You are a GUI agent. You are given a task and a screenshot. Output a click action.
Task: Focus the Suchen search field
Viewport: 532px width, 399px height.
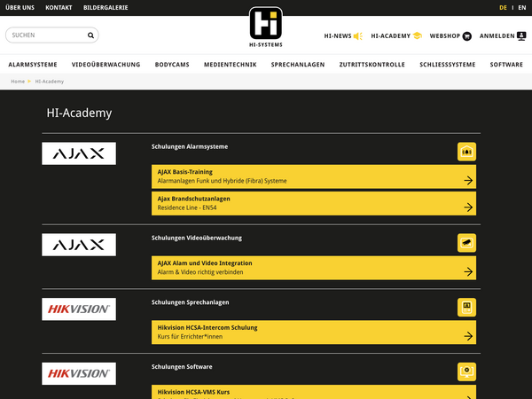[52, 35]
